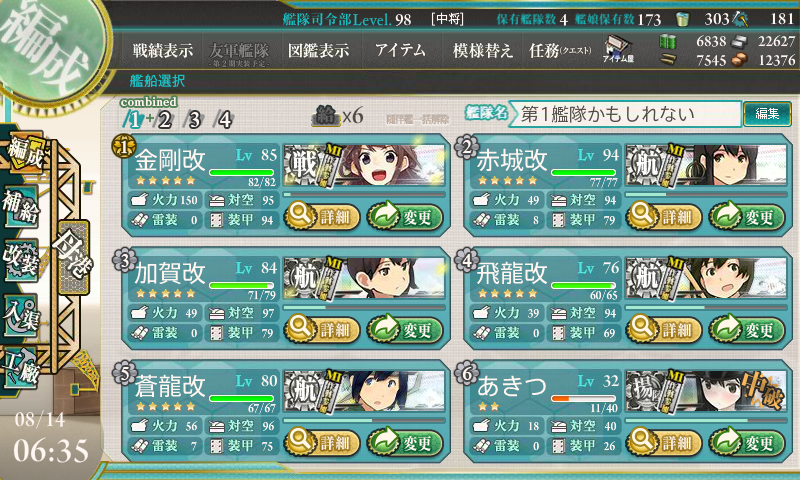Open the 入渠 docking side menu icon

tap(21, 315)
